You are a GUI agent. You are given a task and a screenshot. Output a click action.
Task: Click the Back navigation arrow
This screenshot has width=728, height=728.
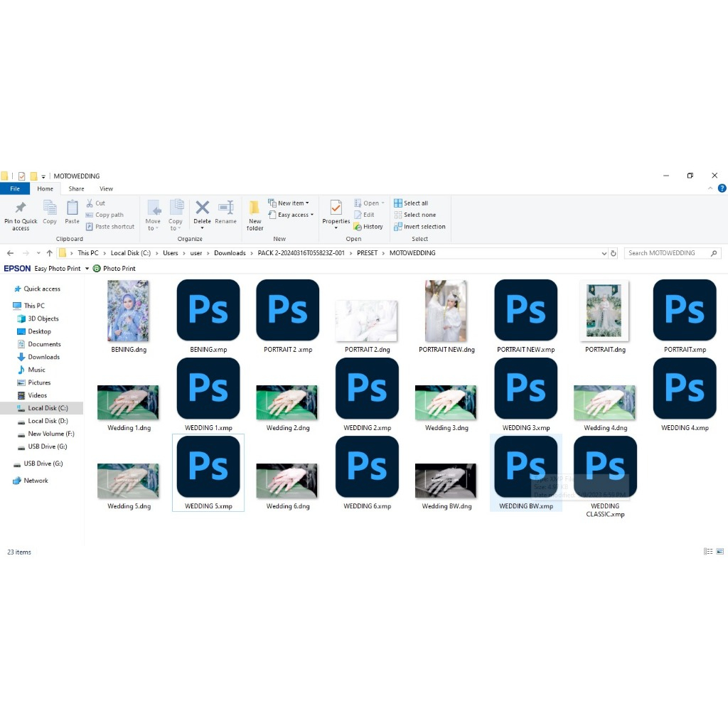tap(10, 253)
